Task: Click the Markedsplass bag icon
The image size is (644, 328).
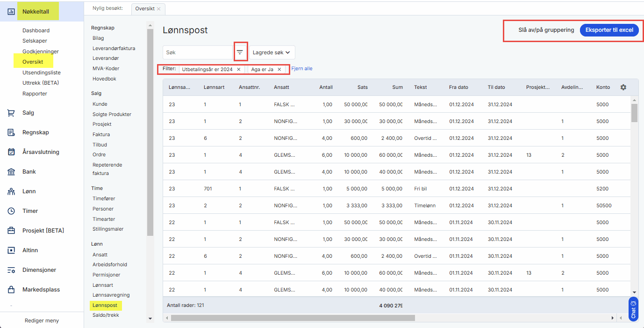Action: click(x=11, y=290)
